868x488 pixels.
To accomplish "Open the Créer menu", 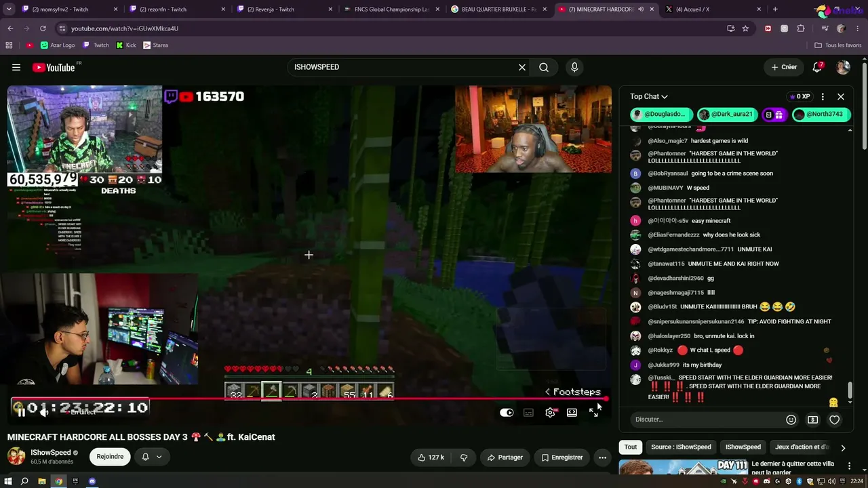I will pos(785,67).
